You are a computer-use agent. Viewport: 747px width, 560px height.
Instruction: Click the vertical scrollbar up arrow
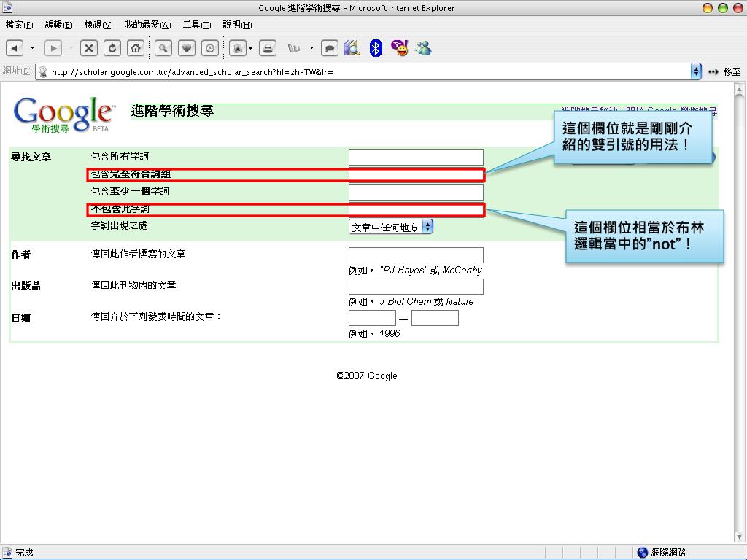[740, 90]
